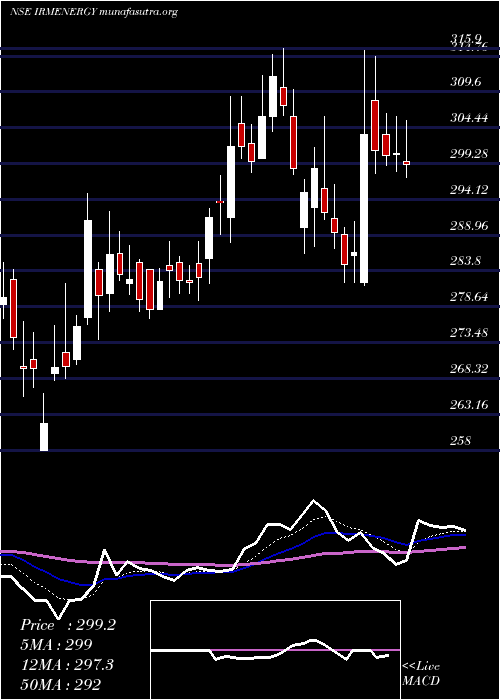This screenshot has height=700, width=500.
Task: Click the last red candlestick near 299.28
Action: [406, 163]
